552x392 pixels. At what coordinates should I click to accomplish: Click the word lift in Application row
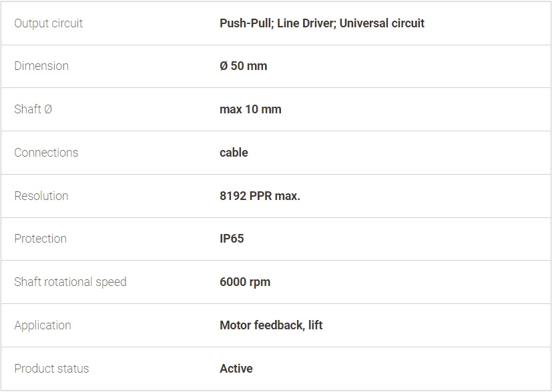[316, 325]
